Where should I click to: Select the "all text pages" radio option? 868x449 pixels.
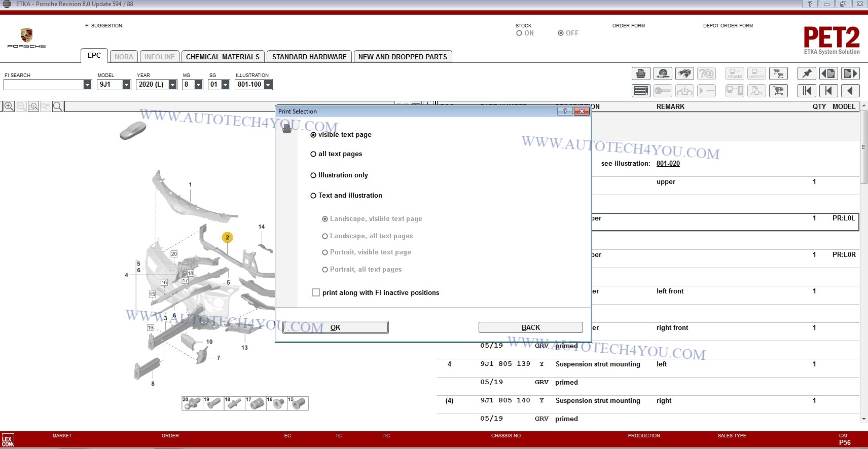pyautogui.click(x=313, y=154)
